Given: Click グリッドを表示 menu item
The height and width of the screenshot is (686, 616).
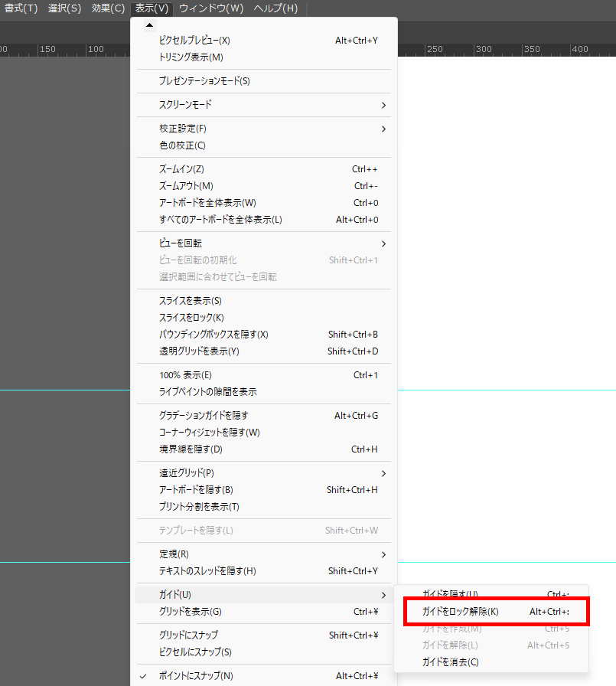Looking at the screenshot, I should [190, 612].
